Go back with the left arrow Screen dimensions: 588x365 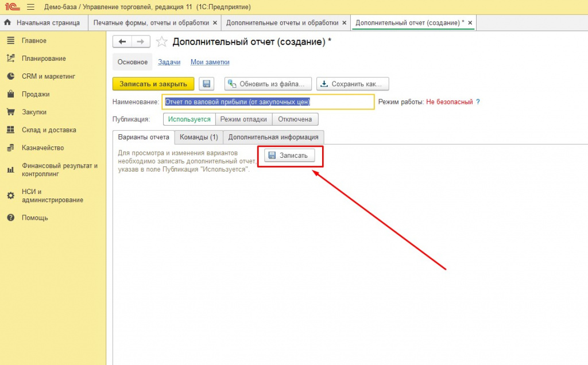(122, 41)
